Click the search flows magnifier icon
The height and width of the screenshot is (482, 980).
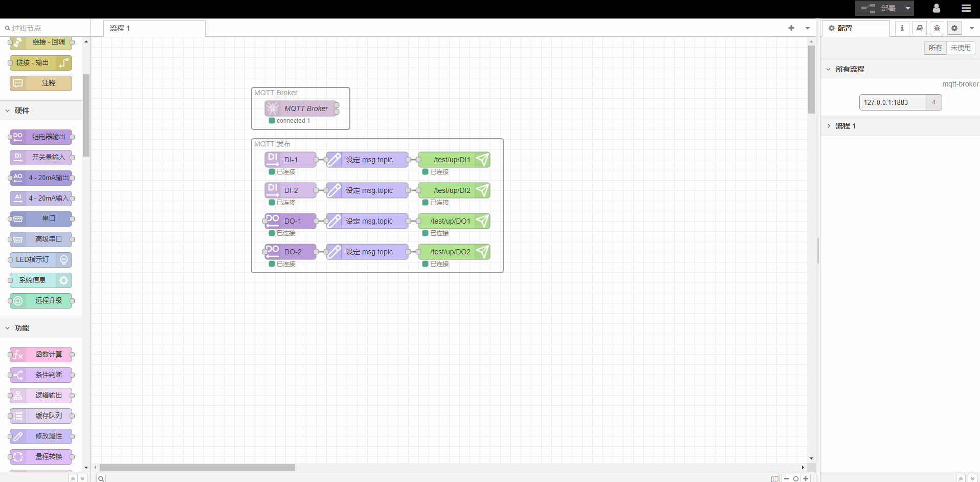click(101, 478)
